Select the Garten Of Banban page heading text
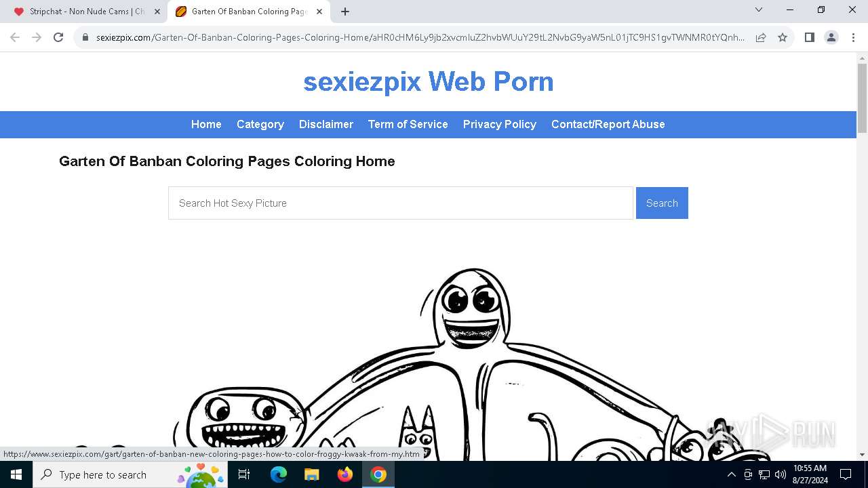 [x=227, y=161]
